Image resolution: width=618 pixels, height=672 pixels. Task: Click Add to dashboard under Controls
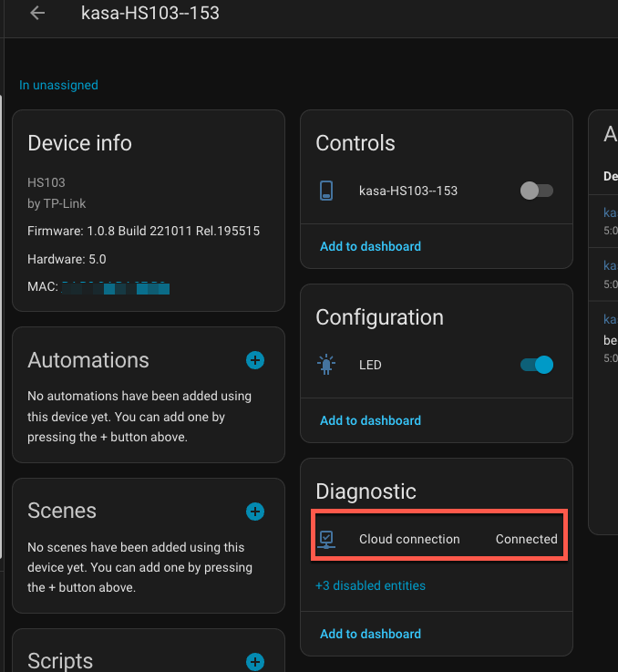[370, 246]
